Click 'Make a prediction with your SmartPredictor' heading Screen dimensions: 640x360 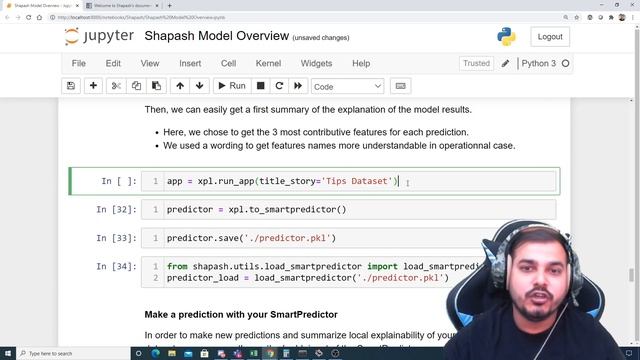tap(241, 315)
